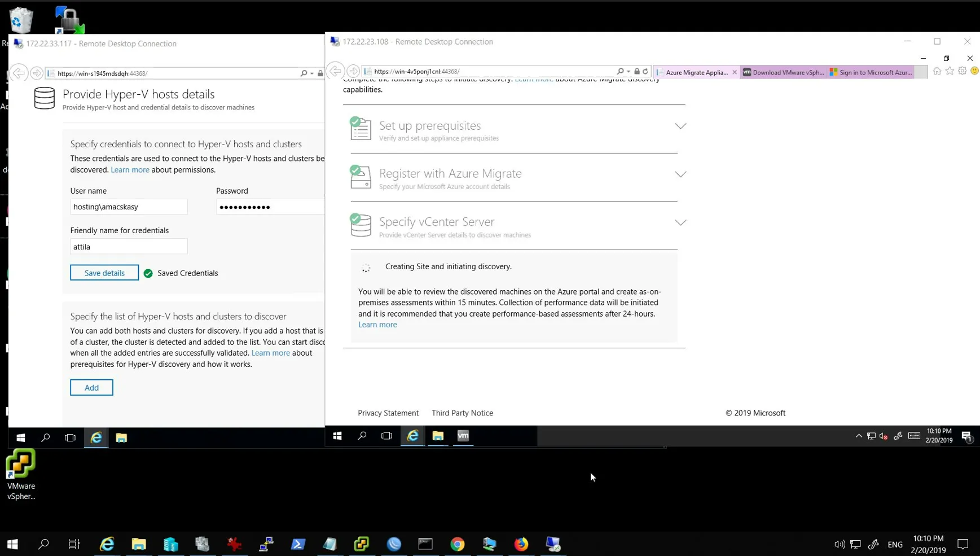Open notification center in 172.22.23.108 taskbar
The image size is (980, 556).
tap(967, 436)
